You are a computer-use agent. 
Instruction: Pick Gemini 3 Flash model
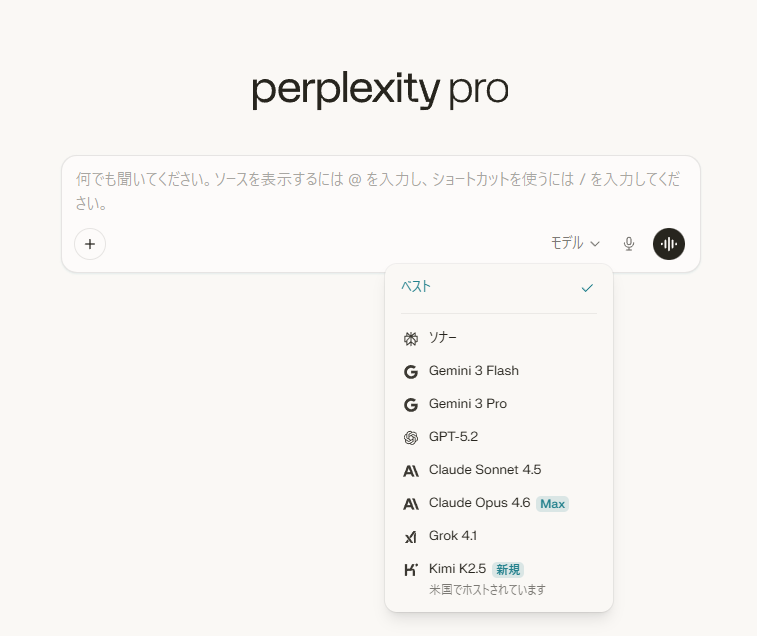tap(474, 371)
